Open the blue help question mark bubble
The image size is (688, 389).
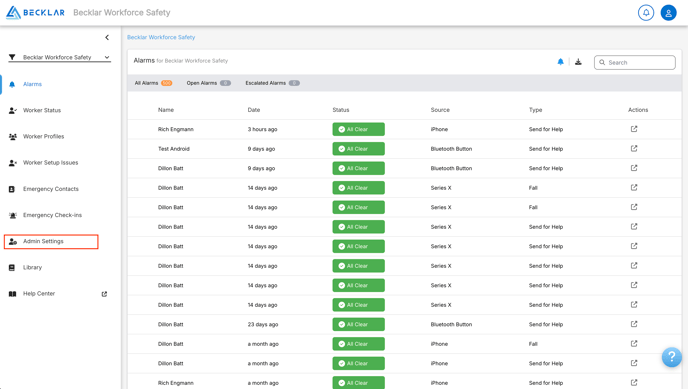[672, 357]
